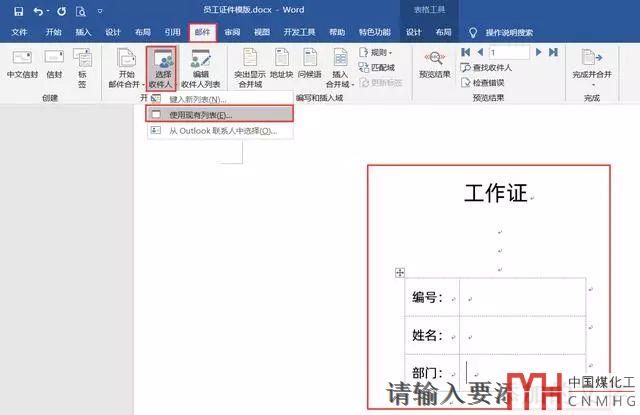This screenshot has height=415, width=640.
Task: Insert a 问候语 greeting line
Action: pos(310,64)
